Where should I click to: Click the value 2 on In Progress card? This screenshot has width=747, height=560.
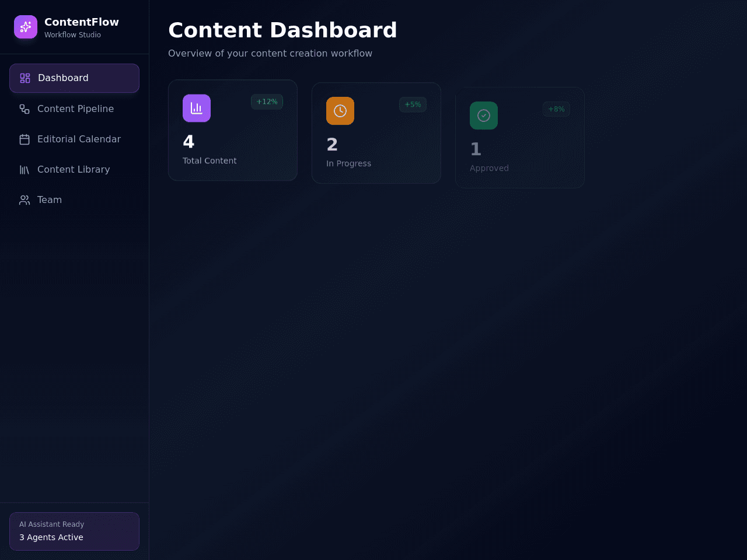click(x=332, y=145)
